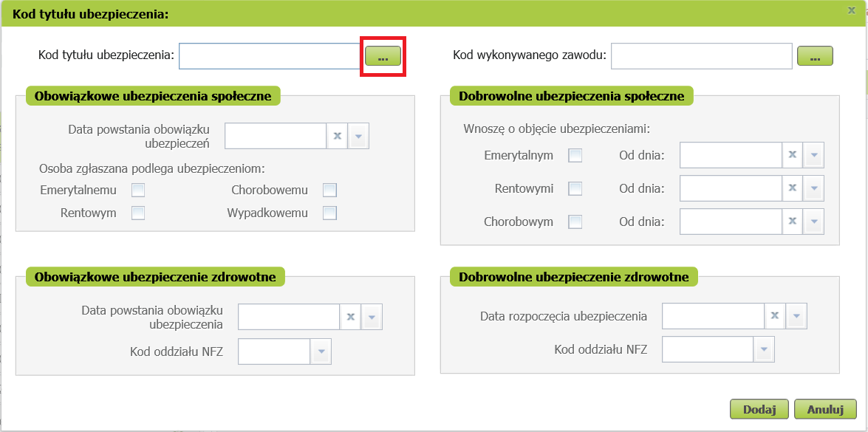Click the Anuluj button
The width and height of the screenshot is (868, 432).
pos(824,410)
